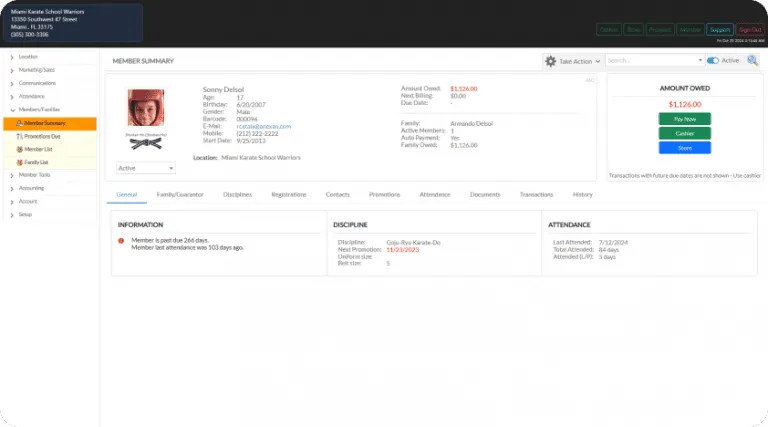This screenshot has width=768, height=427.
Task: Open Promotions Due from the sidebar icon
Action: (19, 136)
